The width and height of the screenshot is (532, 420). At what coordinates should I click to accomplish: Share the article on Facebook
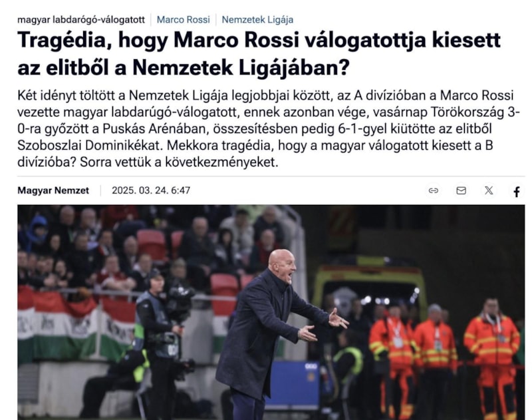517,191
